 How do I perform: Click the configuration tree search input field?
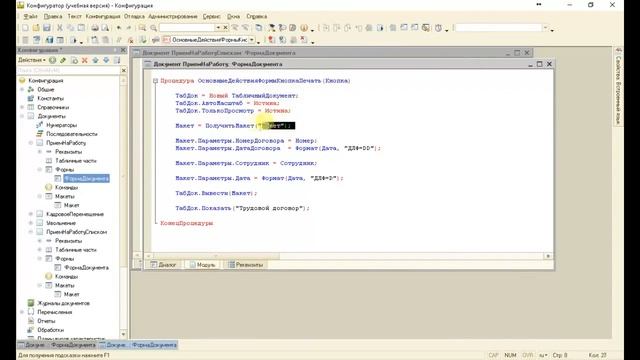(x=69, y=71)
